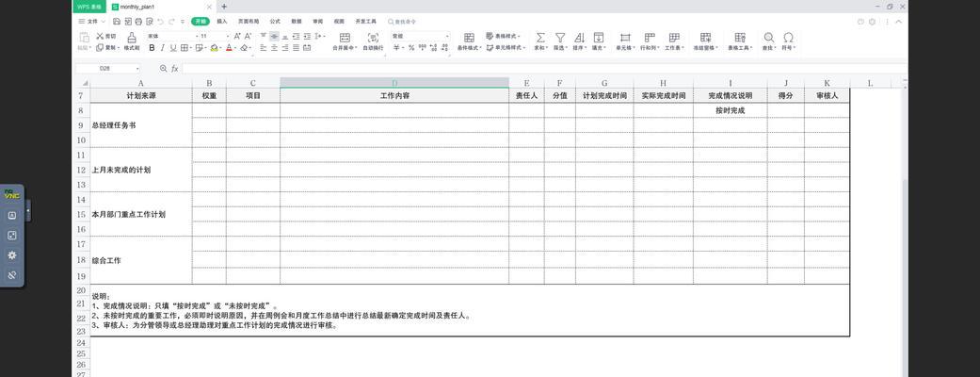Switch to the View (视图) tab

[x=339, y=22]
